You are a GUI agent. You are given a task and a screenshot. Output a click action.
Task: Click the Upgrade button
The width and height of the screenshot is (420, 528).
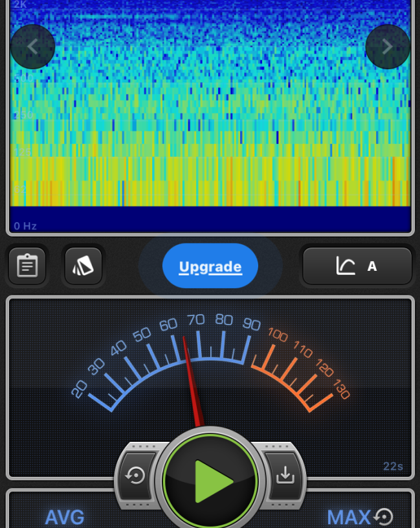tap(210, 266)
